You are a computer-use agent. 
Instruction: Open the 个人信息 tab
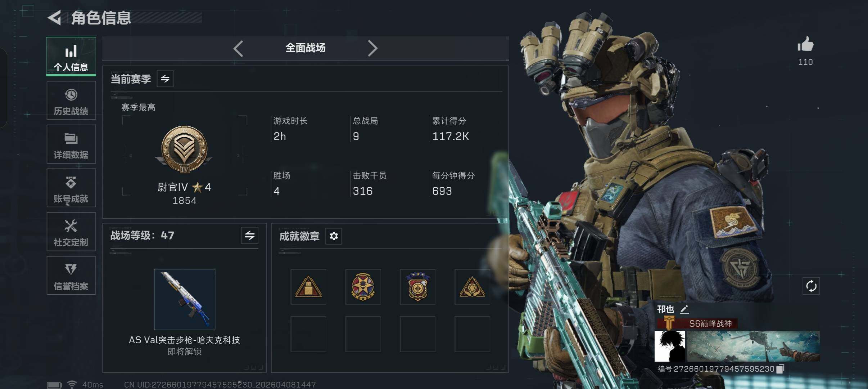pyautogui.click(x=71, y=57)
